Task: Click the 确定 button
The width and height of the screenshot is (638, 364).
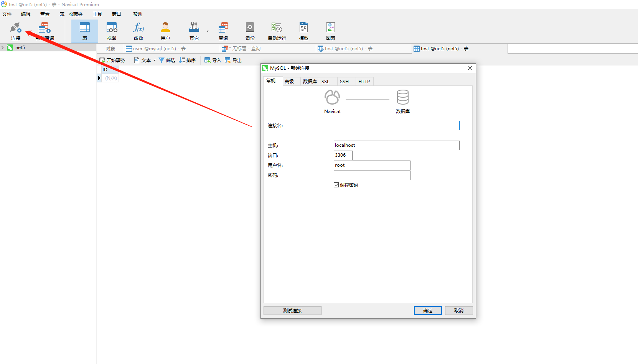Action: tap(428, 311)
